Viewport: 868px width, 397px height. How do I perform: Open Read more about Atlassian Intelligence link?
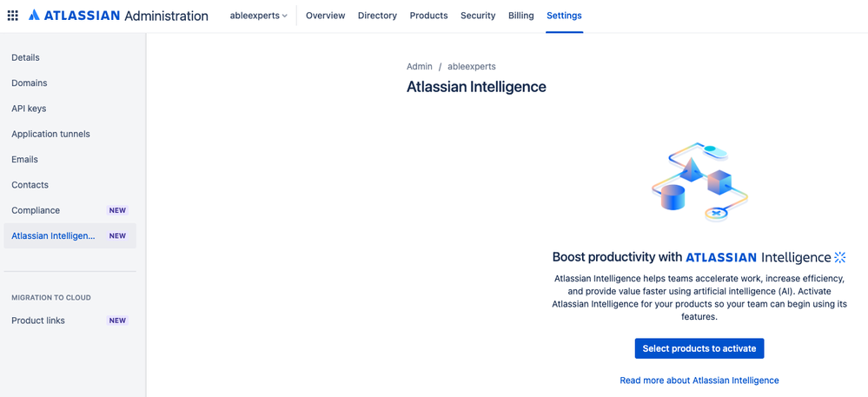click(699, 380)
